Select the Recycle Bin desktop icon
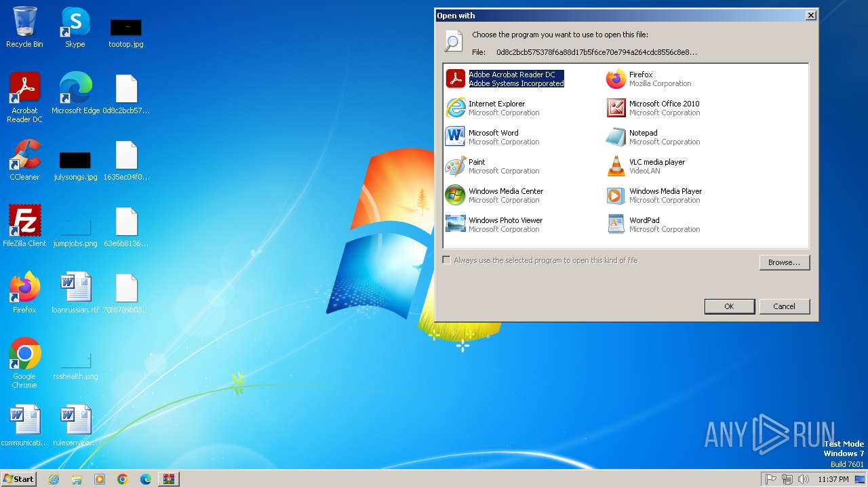The width and height of the screenshot is (868, 488). click(24, 27)
